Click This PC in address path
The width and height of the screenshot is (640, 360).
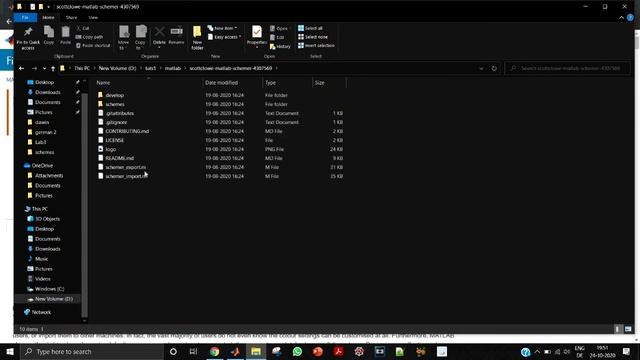(x=82, y=68)
